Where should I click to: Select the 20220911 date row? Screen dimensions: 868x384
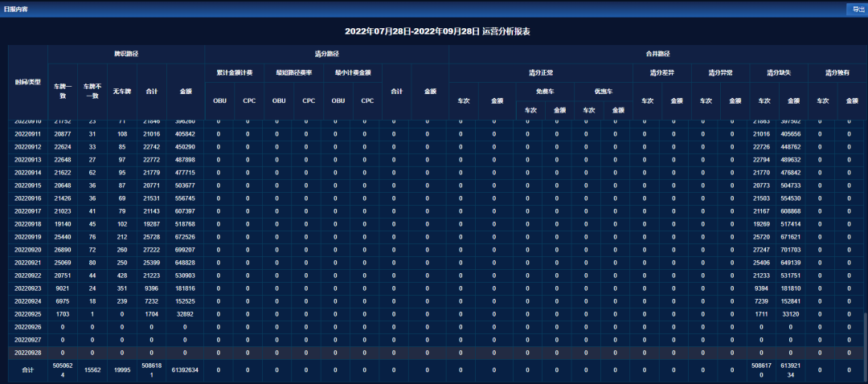27,134
